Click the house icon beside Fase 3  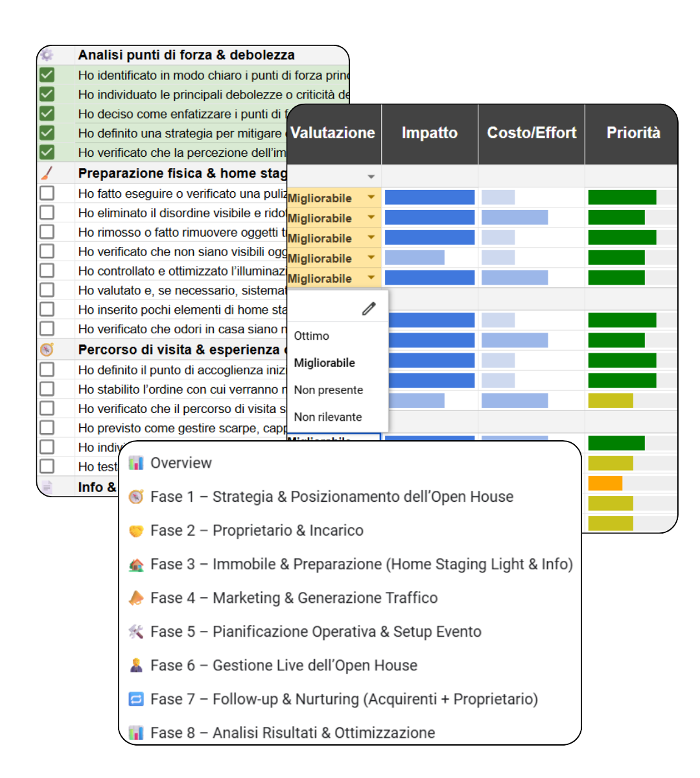(136, 565)
